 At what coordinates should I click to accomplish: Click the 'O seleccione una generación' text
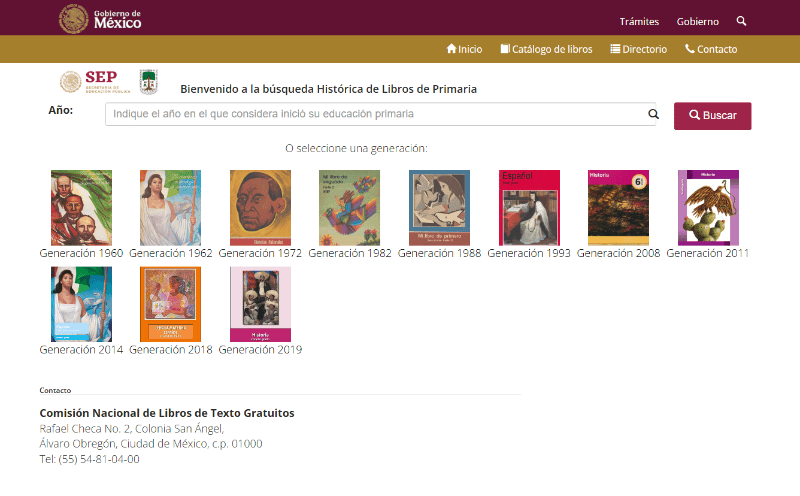(x=356, y=148)
